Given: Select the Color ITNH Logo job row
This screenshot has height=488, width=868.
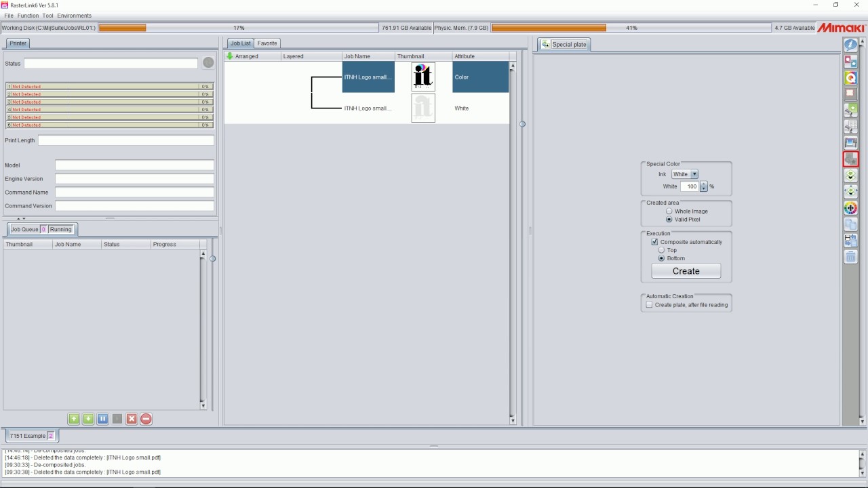Looking at the screenshot, I should (x=366, y=77).
